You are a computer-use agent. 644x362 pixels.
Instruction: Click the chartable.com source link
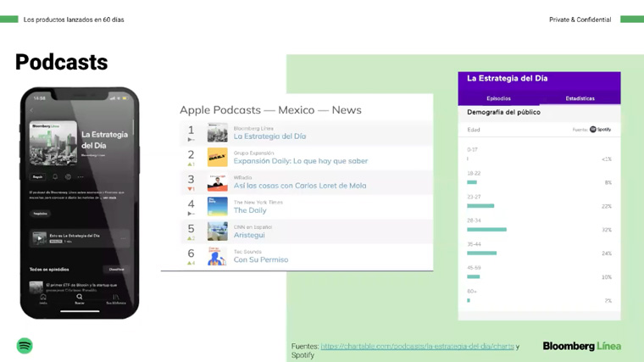pos(417,347)
